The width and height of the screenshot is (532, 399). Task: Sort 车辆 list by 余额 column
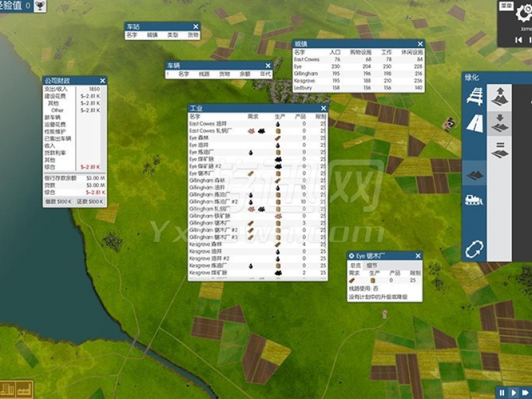[245, 74]
